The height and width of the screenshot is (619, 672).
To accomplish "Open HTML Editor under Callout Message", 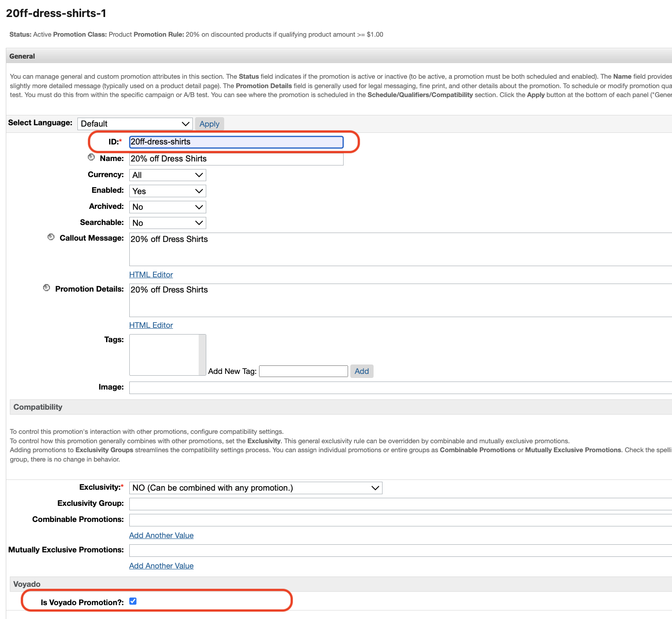I will click(151, 275).
